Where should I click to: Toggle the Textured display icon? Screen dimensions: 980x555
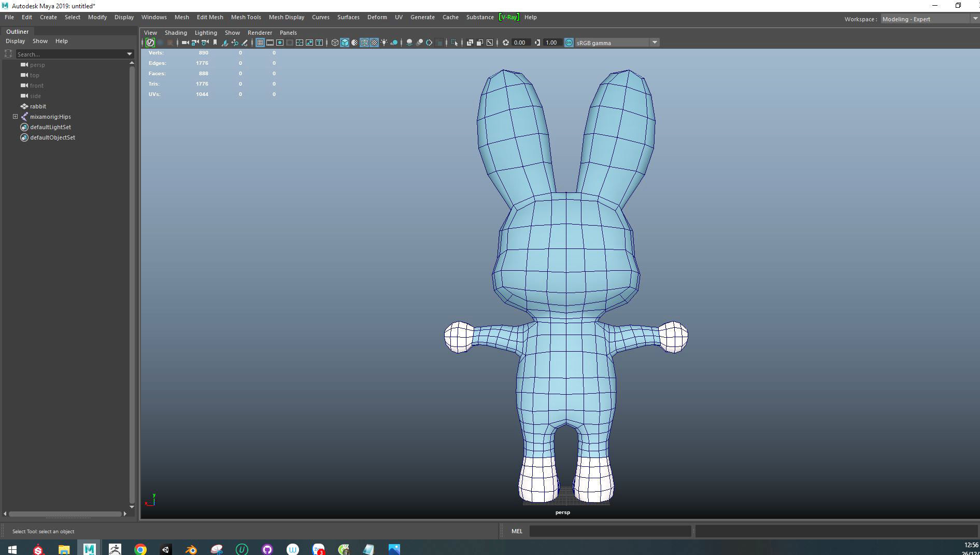coord(374,43)
